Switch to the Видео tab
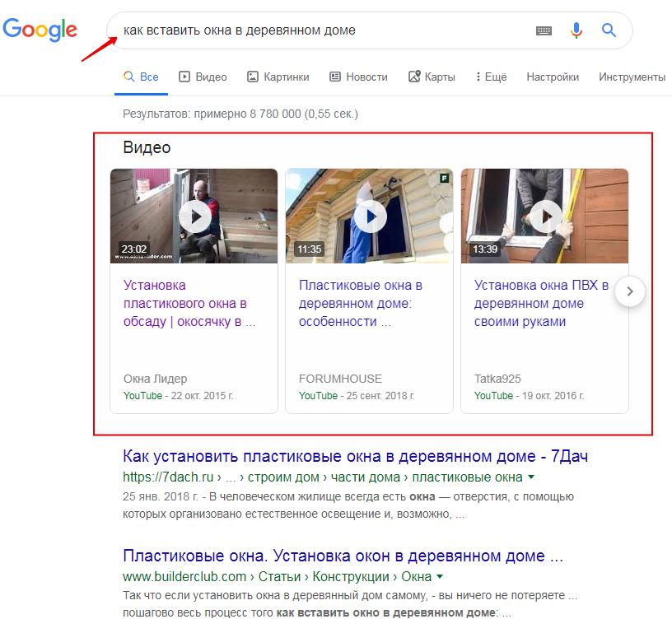This screenshot has width=672, height=619. click(203, 77)
